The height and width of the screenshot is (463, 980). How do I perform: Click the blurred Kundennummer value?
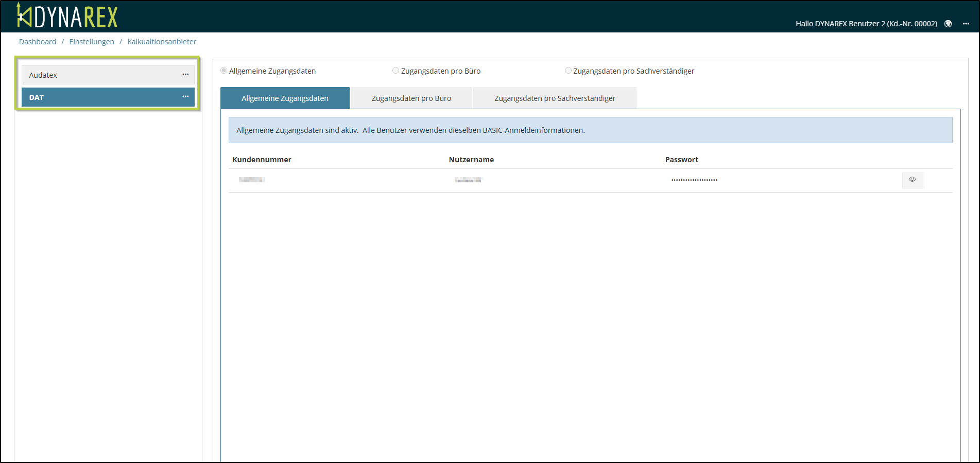click(251, 180)
